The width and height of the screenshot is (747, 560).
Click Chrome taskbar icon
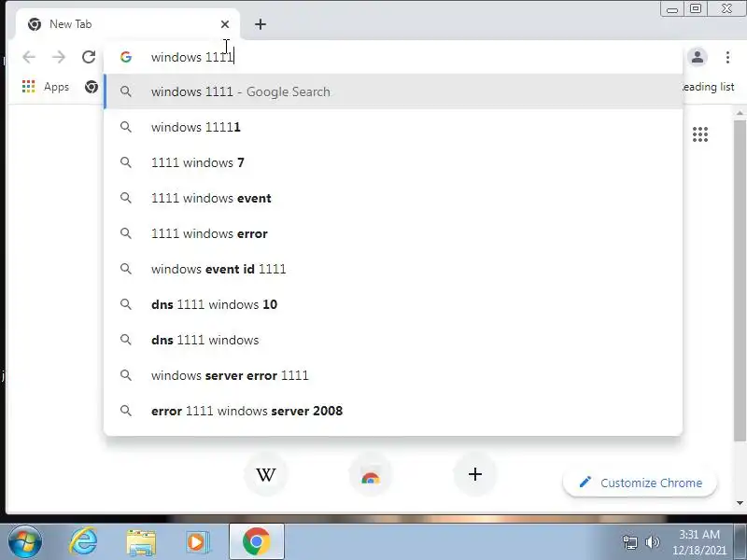256,542
